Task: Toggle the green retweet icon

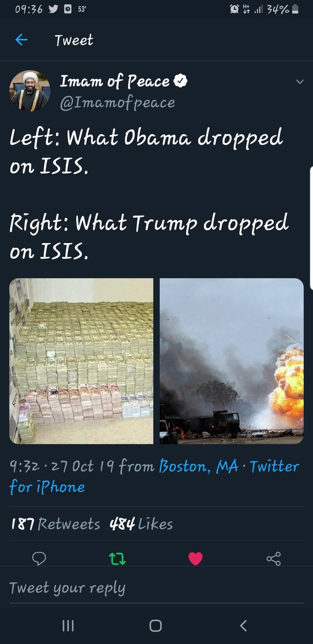Action: 117,559
